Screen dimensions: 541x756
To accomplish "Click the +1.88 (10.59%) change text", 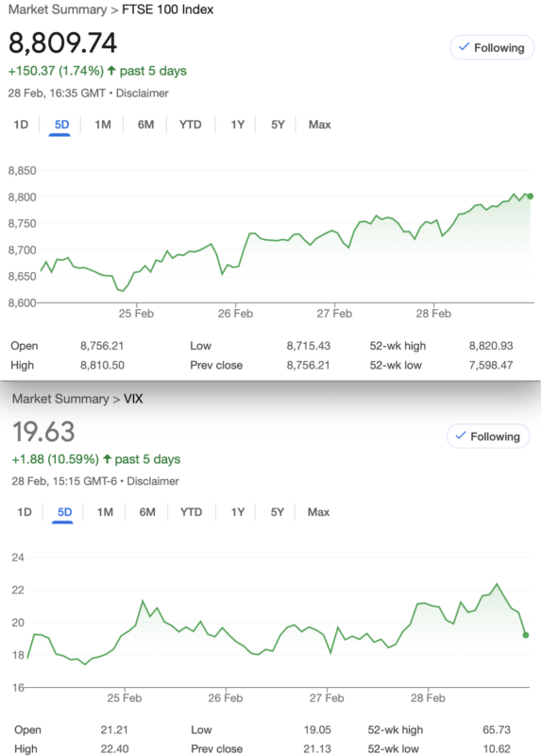I will pyautogui.click(x=56, y=459).
